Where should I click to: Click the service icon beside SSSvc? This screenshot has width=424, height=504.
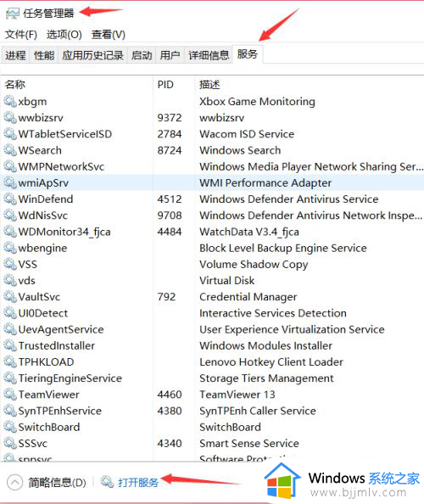click(x=10, y=443)
